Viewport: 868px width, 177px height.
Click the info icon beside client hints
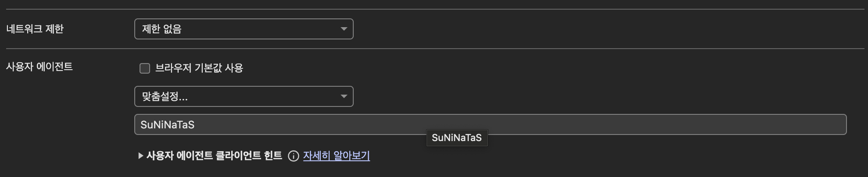click(293, 156)
